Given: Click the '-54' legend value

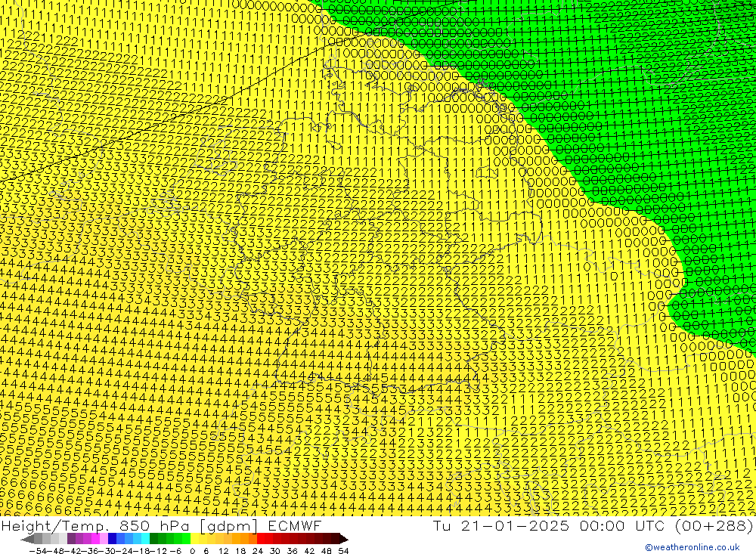Looking at the screenshot, I should click(x=39, y=551).
